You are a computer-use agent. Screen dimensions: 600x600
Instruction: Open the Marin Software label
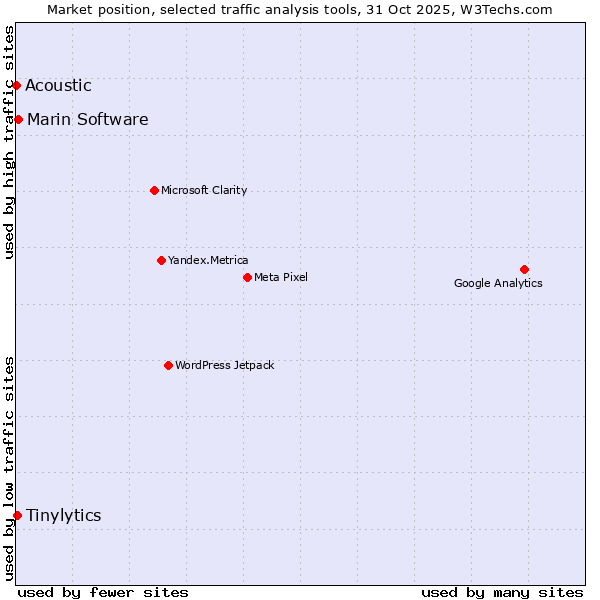click(88, 120)
